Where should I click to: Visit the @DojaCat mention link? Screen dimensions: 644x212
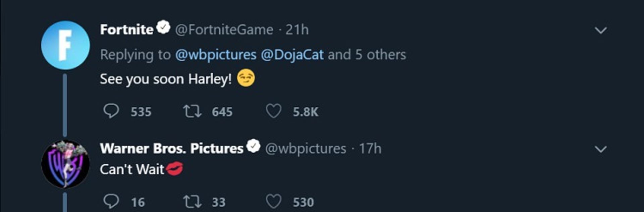292,55
